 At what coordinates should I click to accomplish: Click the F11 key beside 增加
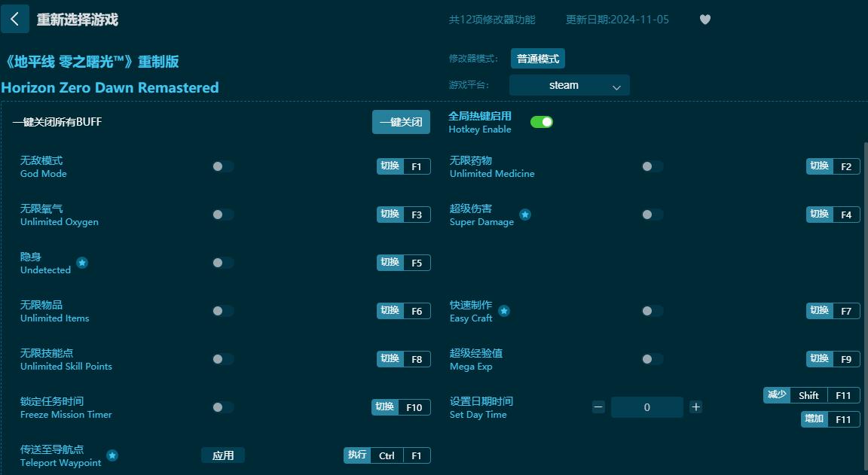[843, 419]
